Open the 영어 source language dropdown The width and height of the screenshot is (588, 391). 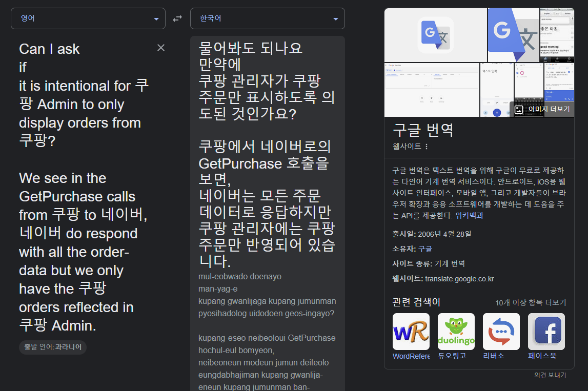click(x=88, y=18)
